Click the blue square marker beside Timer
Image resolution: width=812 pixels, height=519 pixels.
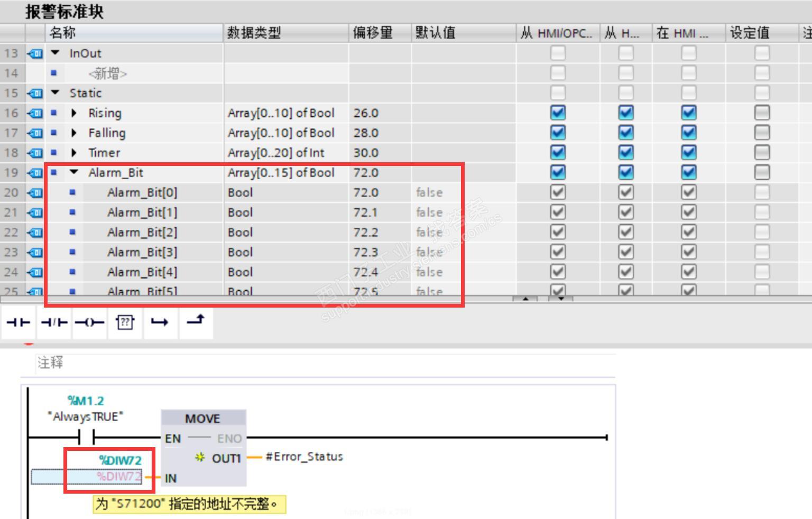[53, 152]
